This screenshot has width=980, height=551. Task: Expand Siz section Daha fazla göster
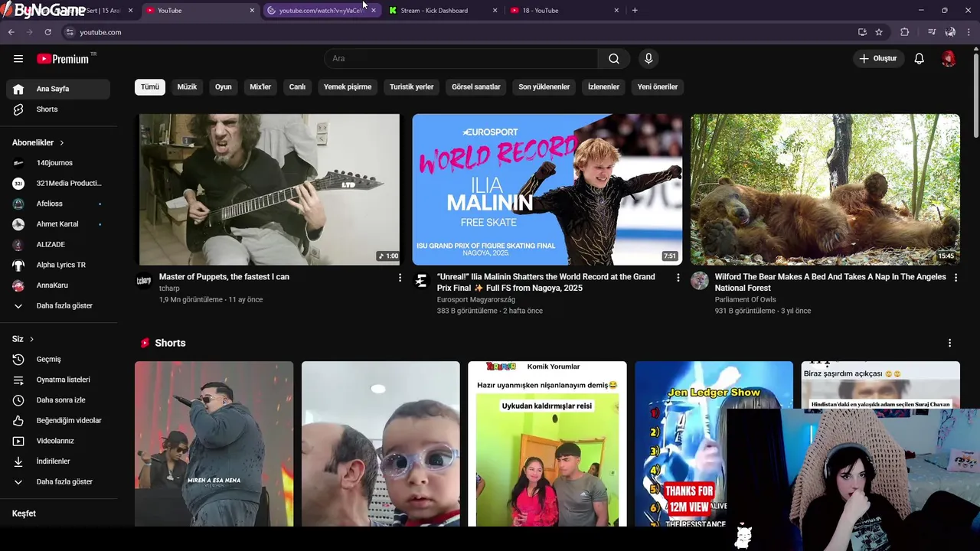pos(58,482)
